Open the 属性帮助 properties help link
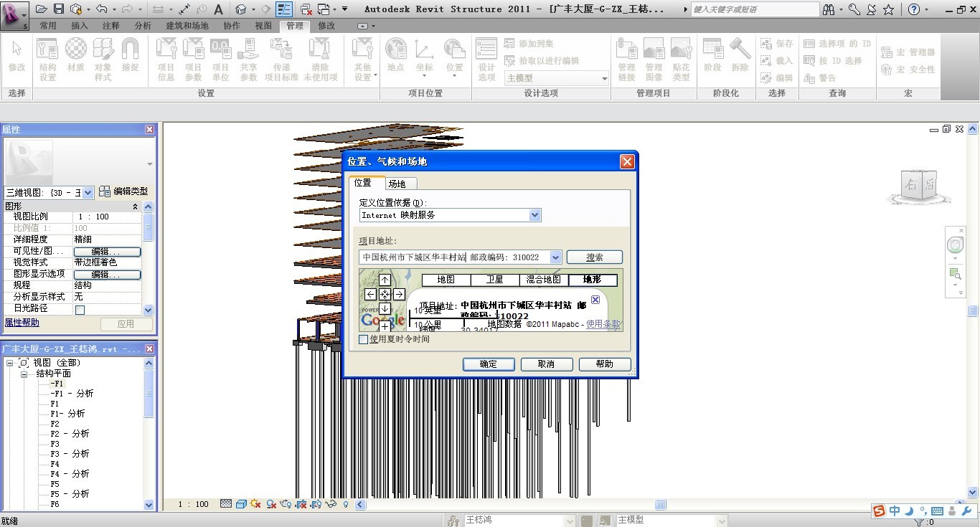 click(22, 323)
